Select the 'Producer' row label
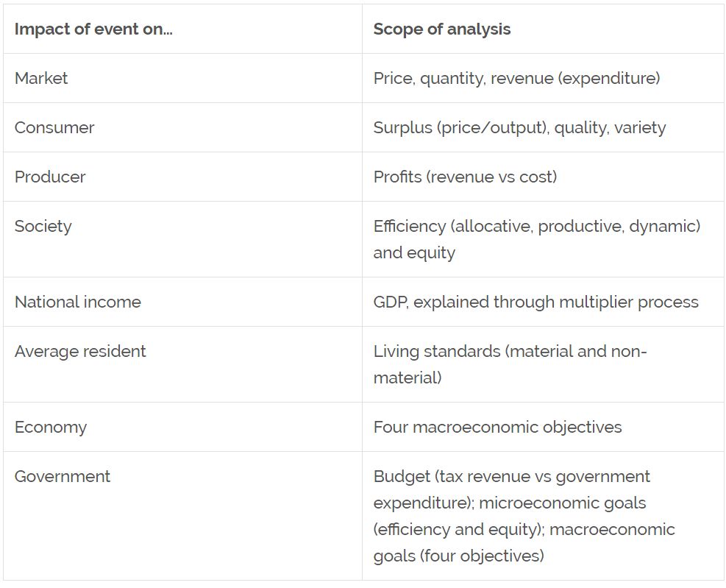This screenshot has height=588, width=726. [x=50, y=177]
